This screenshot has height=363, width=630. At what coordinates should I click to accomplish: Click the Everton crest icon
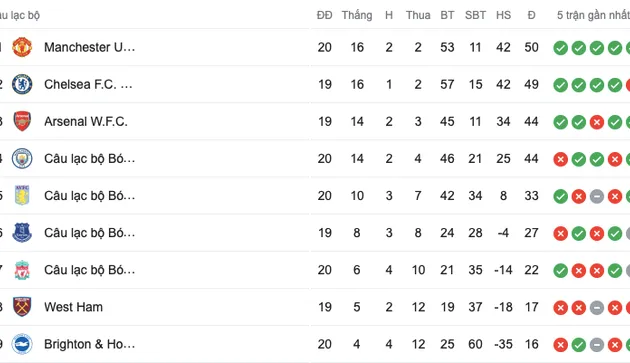click(22, 233)
